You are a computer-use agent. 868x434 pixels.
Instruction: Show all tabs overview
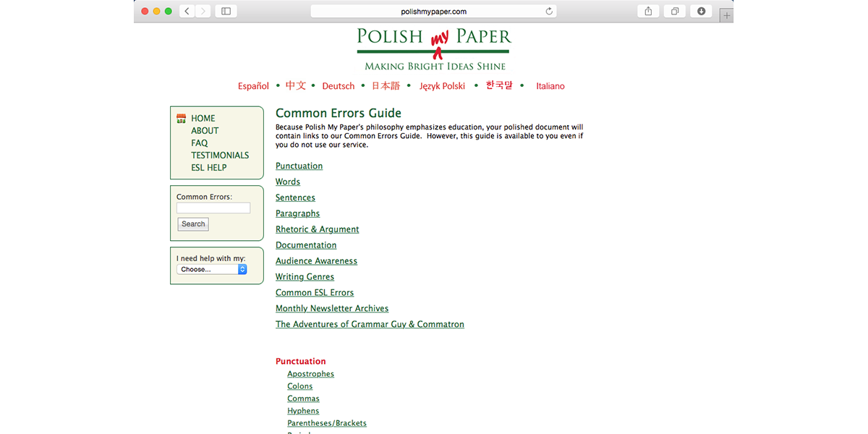pos(675,11)
